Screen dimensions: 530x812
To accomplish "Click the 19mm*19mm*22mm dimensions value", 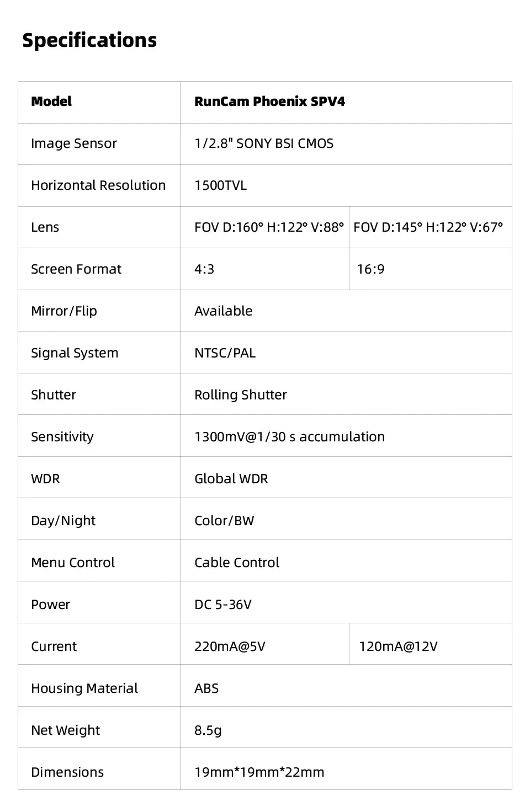I will pyautogui.click(x=259, y=772).
